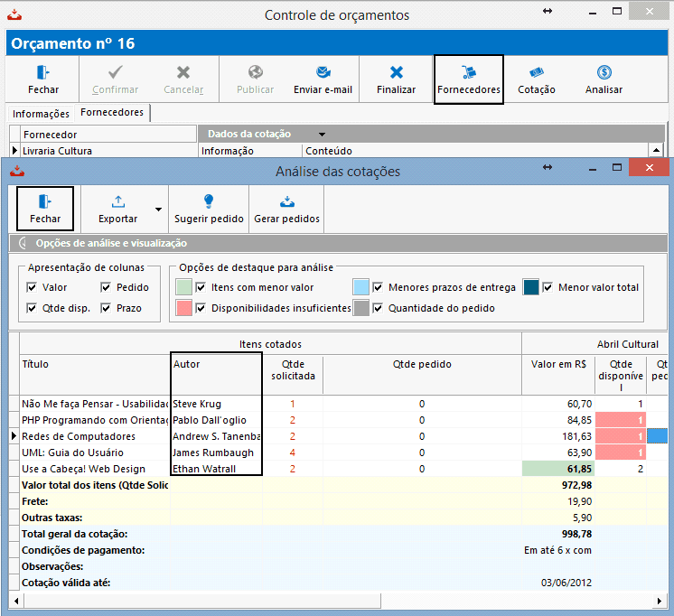Click the Publicar globe icon

[x=256, y=71]
